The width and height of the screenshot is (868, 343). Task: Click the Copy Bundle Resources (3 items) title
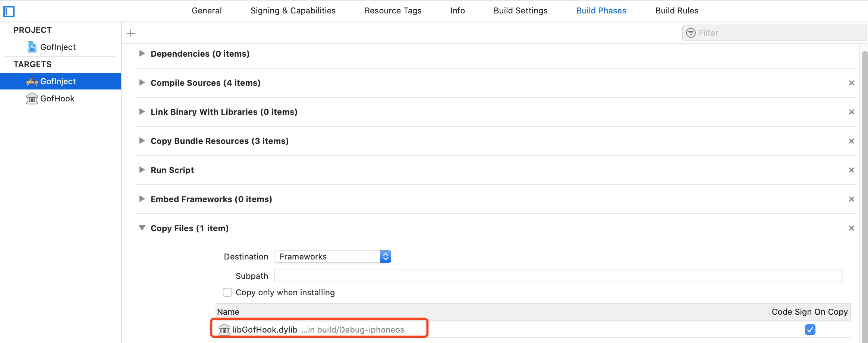[x=220, y=141]
